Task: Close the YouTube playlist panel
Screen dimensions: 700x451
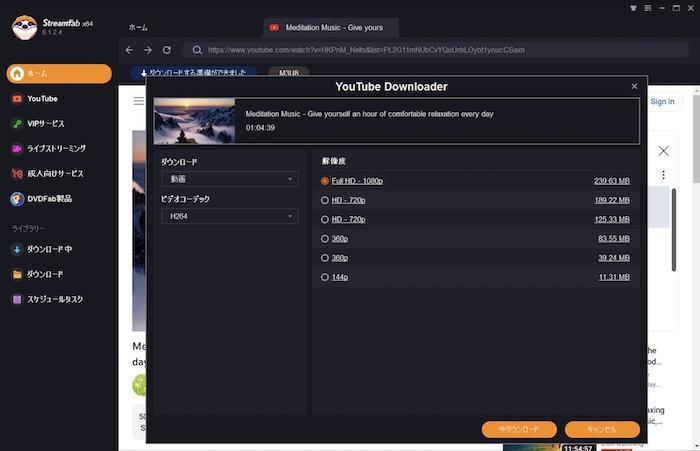Action: pyautogui.click(x=663, y=151)
